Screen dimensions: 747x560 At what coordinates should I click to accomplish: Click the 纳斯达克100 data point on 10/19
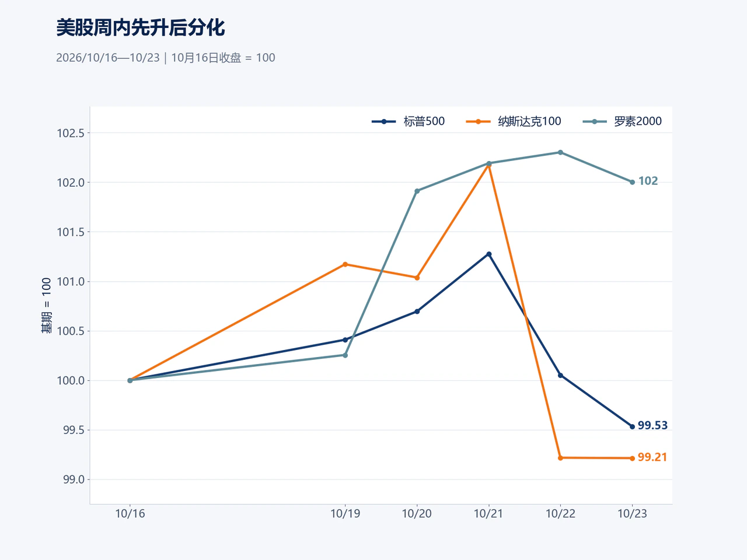[345, 264]
